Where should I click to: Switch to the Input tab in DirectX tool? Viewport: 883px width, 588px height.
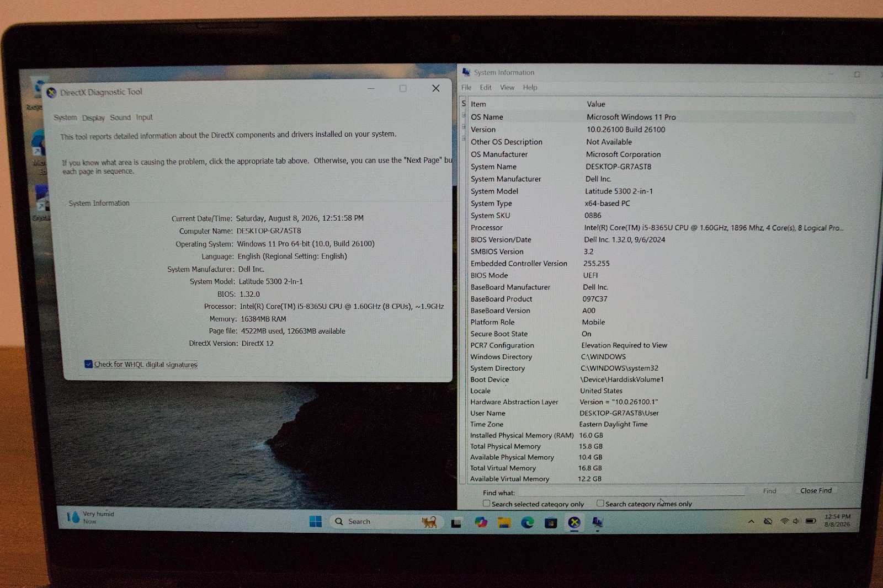[144, 117]
